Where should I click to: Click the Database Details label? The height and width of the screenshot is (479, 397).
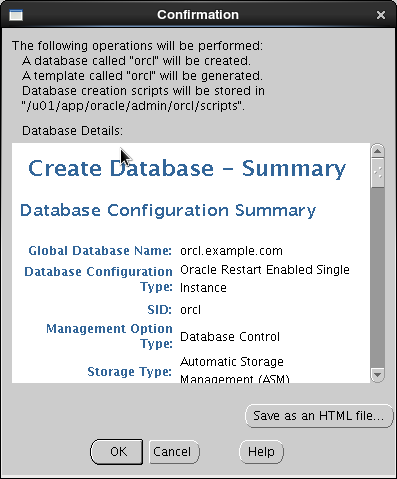pyautogui.click(x=72, y=131)
